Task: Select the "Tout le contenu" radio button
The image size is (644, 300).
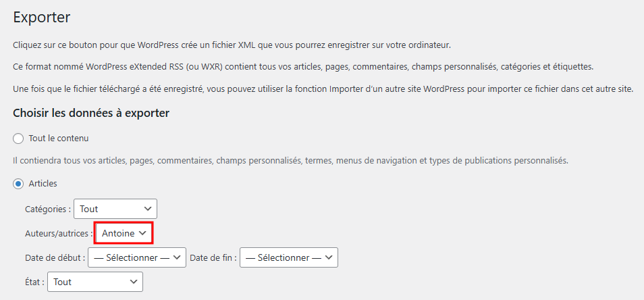Action: 19,139
